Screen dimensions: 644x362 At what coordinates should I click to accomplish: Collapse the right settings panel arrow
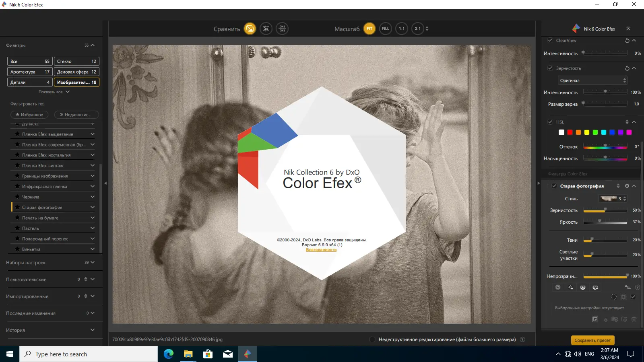click(x=539, y=183)
